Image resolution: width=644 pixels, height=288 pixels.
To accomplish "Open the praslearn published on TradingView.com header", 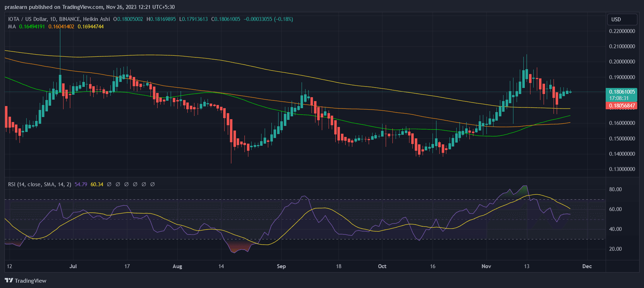I will point(89,7).
